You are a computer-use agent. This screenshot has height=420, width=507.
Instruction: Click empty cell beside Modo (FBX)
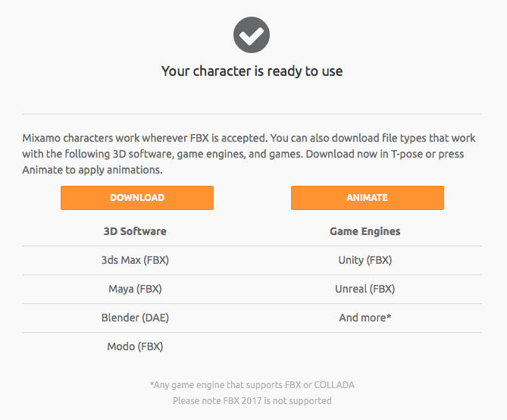(365, 346)
